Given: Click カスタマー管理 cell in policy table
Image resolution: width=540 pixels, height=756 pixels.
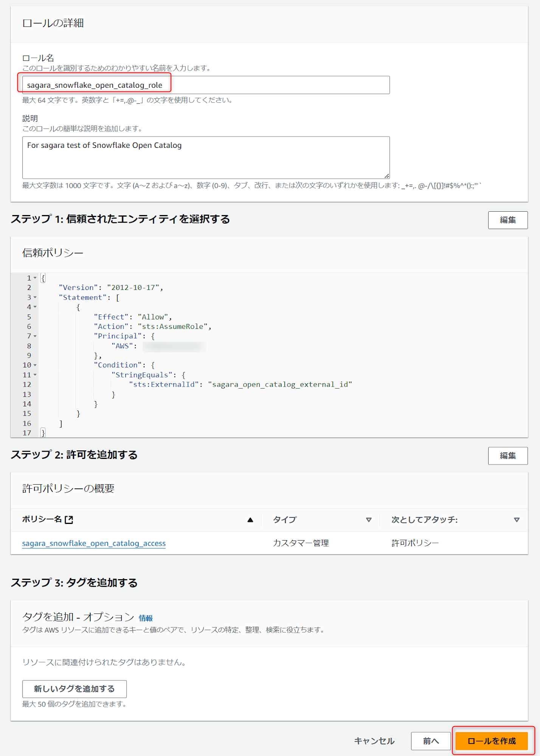Looking at the screenshot, I should [301, 543].
